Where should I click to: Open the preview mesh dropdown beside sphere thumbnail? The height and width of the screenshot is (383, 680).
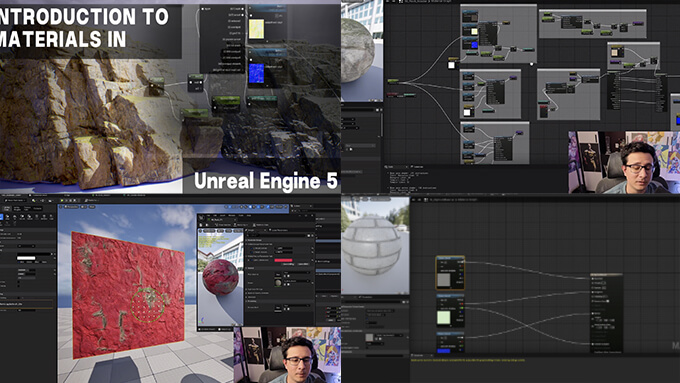[297, 281]
